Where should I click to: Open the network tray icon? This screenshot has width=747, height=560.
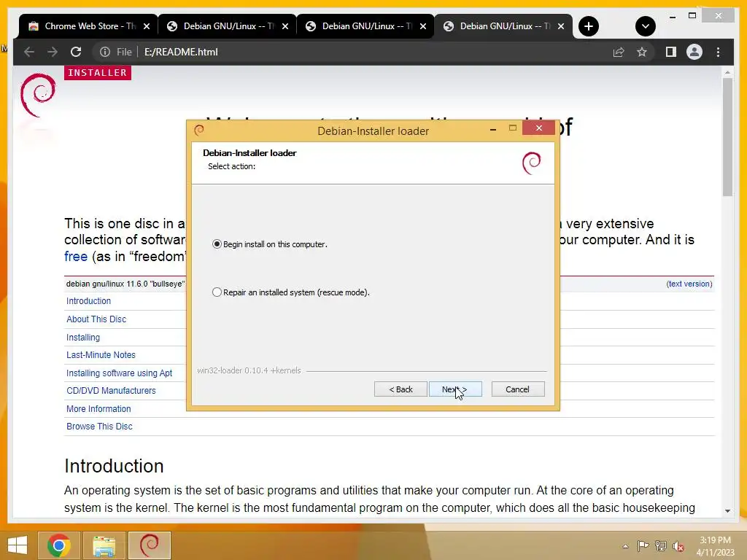[660, 545]
